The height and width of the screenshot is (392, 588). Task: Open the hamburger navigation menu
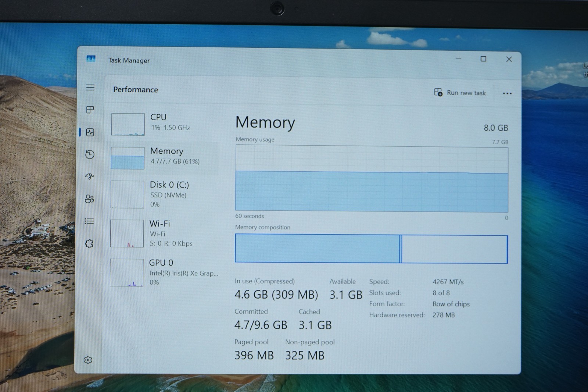90,88
